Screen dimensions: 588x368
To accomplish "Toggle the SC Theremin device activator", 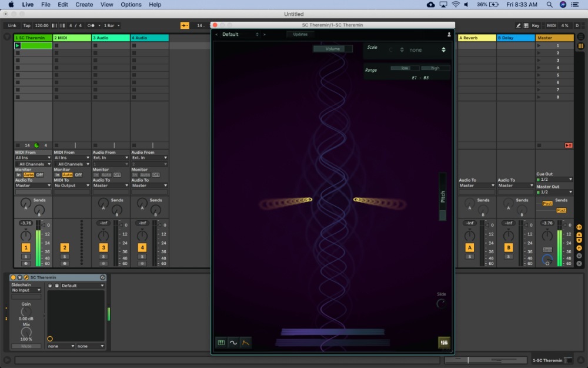I will [13, 277].
